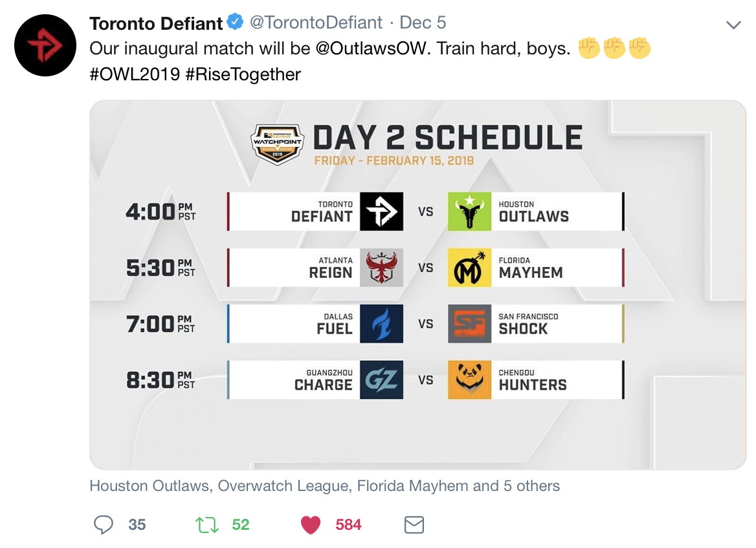Open the tweet options chevron menu
The width and height of the screenshot is (756, 548).
coord(733,25)
